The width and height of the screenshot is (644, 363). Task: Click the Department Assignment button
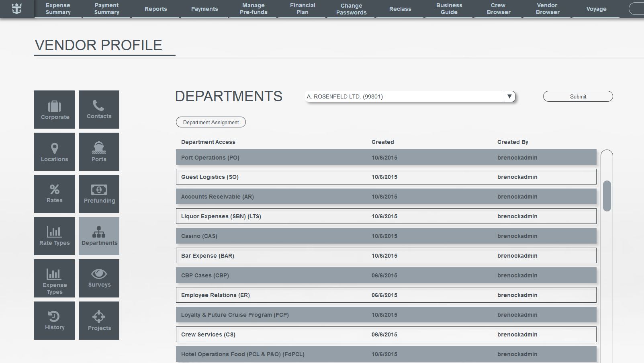point(211,122)
